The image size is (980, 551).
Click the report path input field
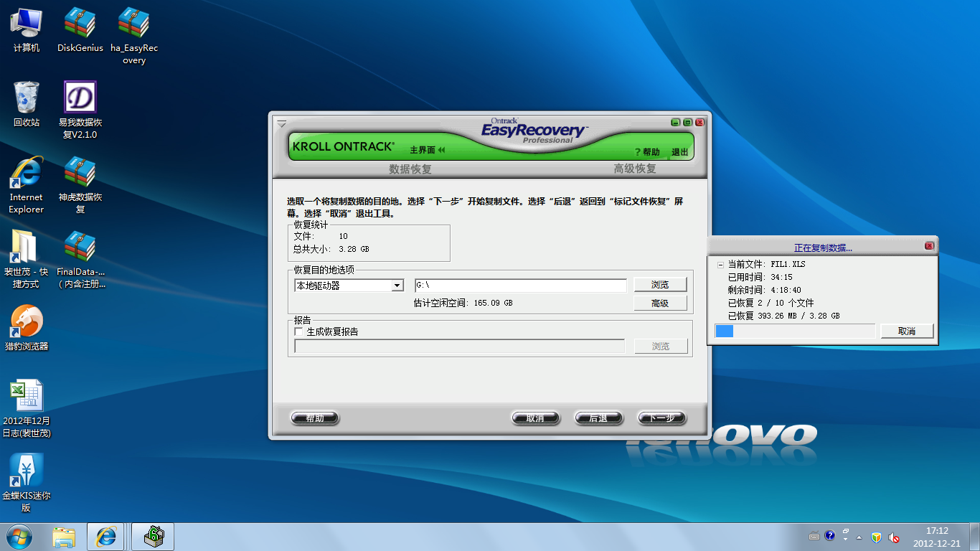[x=460, y=347]
